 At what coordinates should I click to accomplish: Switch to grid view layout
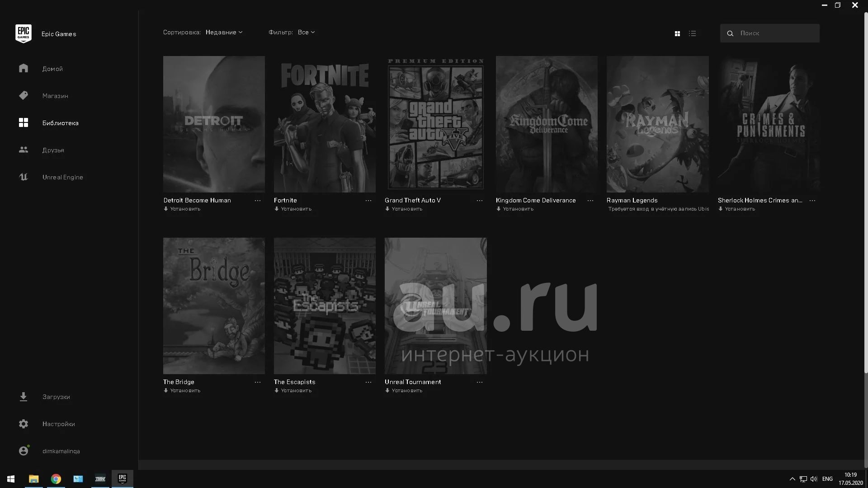click(677, 33)
